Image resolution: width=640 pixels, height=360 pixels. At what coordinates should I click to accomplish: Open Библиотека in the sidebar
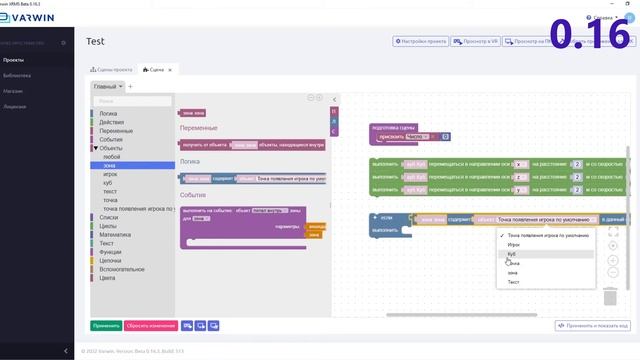click(17, 76)
